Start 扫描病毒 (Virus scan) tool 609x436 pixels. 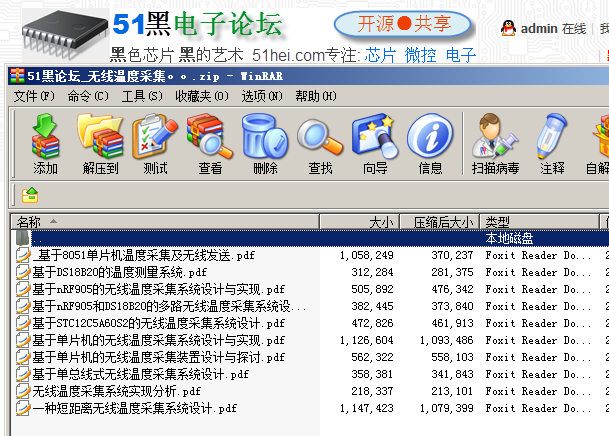pyautogui.click(x=495, y=144)
